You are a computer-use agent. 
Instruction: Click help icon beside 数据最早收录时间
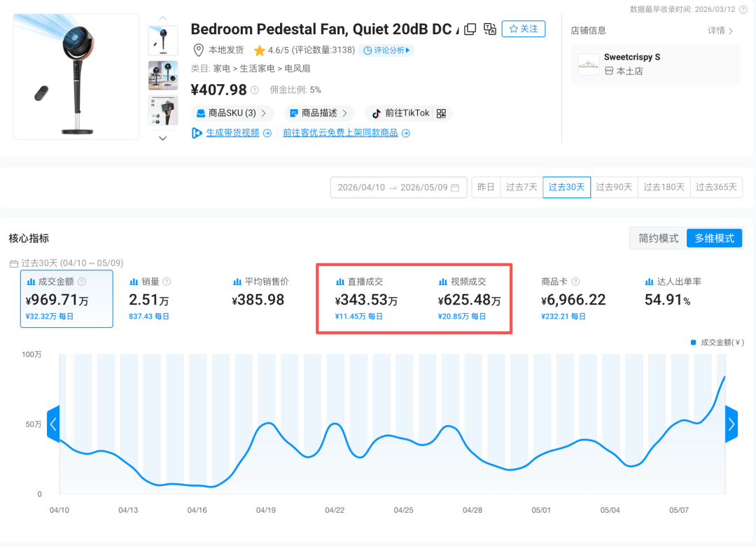pos(743,9)
